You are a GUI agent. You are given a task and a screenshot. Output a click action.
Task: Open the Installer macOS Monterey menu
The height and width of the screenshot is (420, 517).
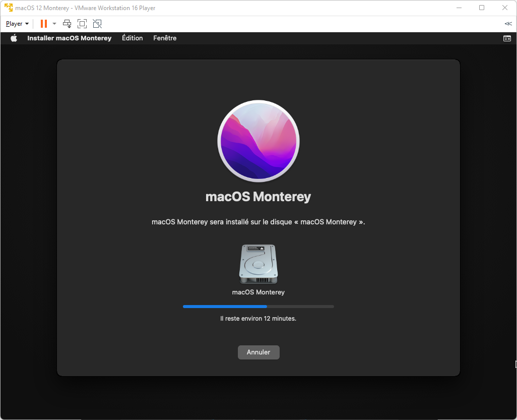(x=69, y=38)
